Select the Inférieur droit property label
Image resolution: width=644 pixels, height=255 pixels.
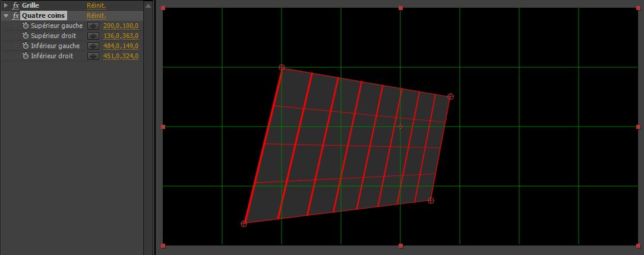[52, 56]
